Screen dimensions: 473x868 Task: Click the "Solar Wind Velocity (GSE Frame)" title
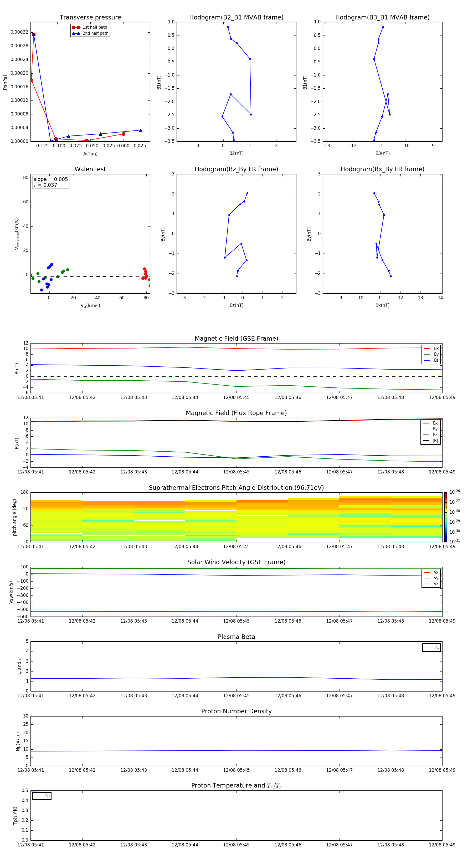236,562
